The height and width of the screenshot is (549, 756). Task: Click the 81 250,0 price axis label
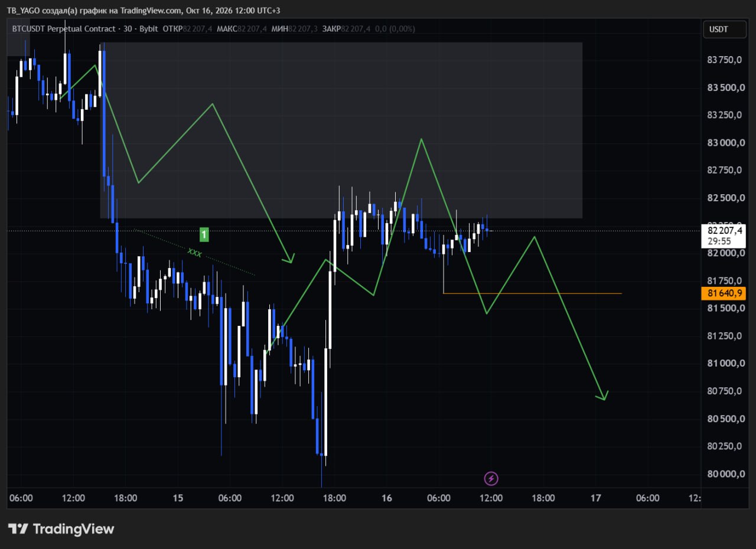tap(724, 336)
